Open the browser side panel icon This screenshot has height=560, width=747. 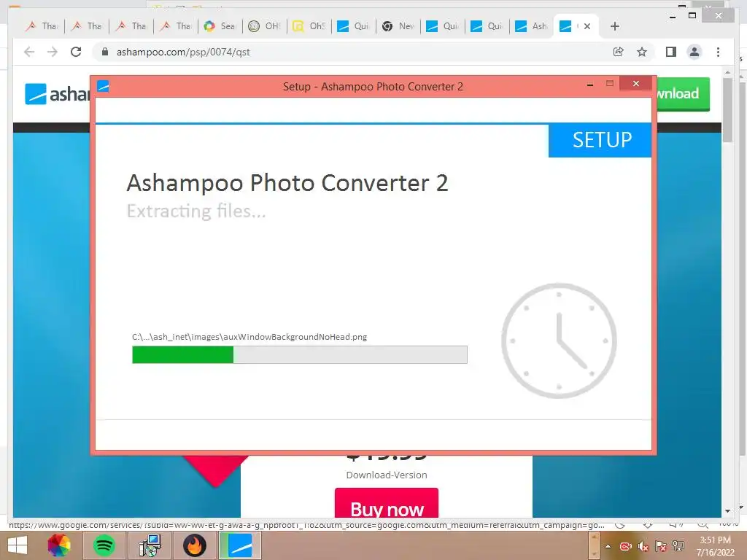(x=671, y=52)
